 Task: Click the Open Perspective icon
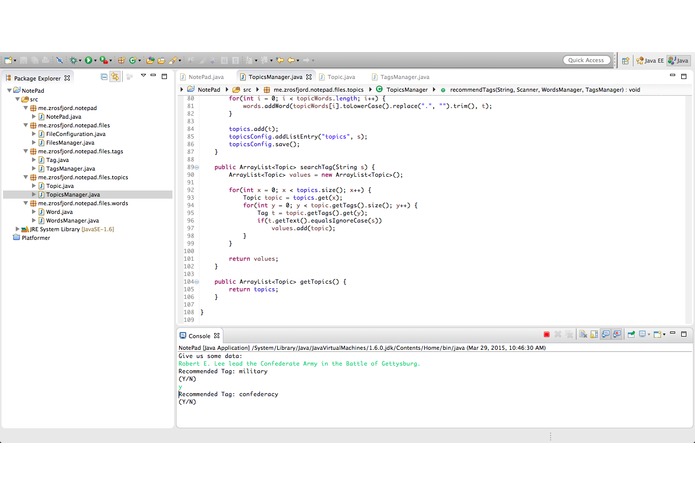pyautogui.click(x=625, y=61)
